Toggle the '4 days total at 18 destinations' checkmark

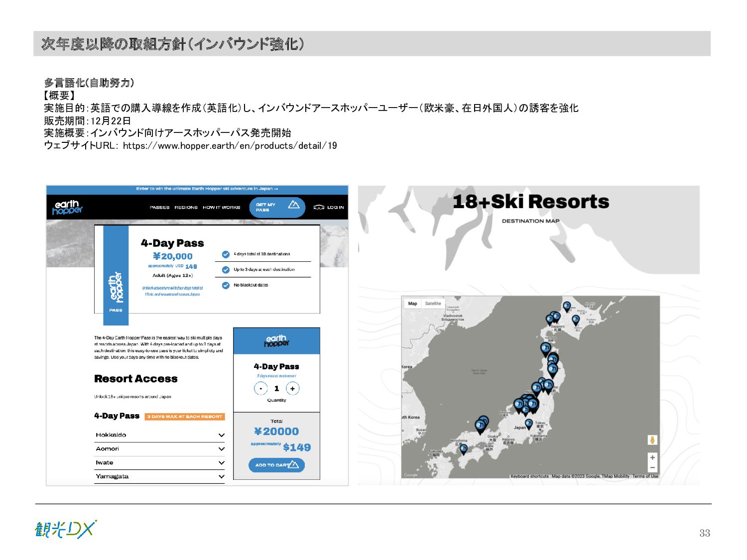226,254
